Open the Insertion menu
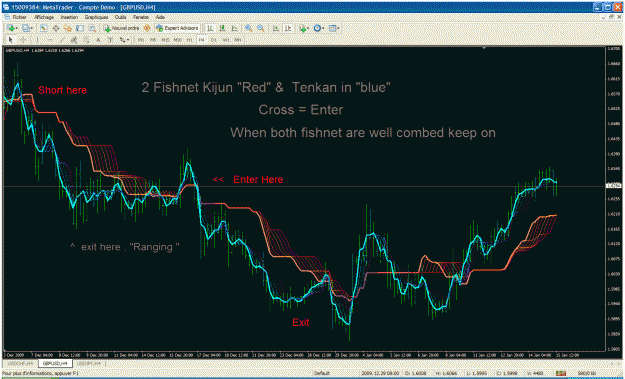 pyautogui.click(x=69, y=18)
